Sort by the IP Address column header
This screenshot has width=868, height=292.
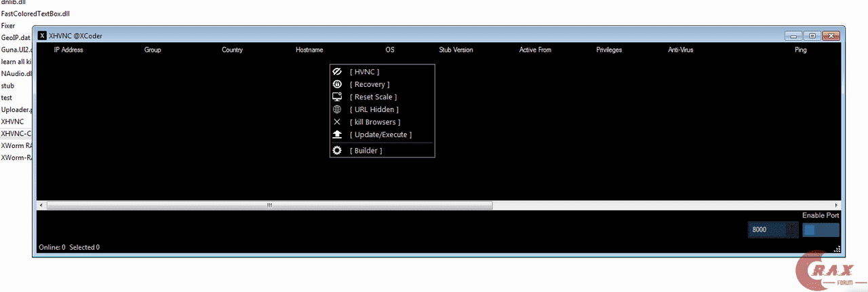(x=68, y=50)
